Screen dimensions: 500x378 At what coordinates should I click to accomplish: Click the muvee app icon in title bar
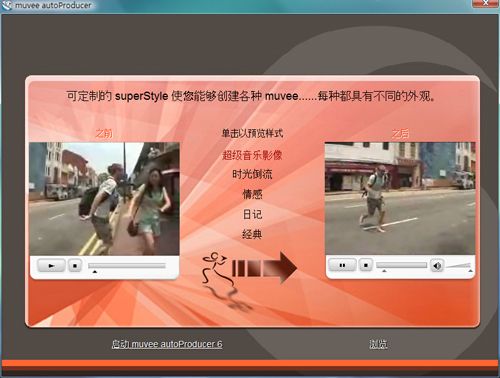click(6, 5)
